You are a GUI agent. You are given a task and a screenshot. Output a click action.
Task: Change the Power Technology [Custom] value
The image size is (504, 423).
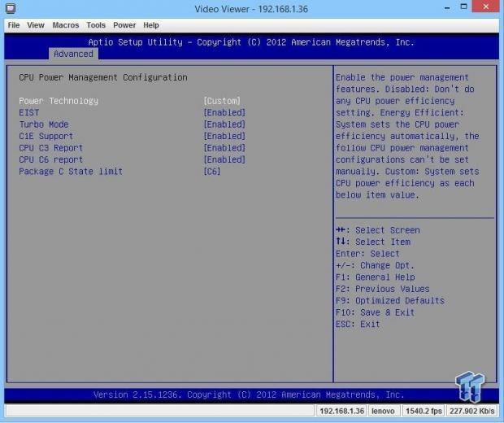click(222, 101)
